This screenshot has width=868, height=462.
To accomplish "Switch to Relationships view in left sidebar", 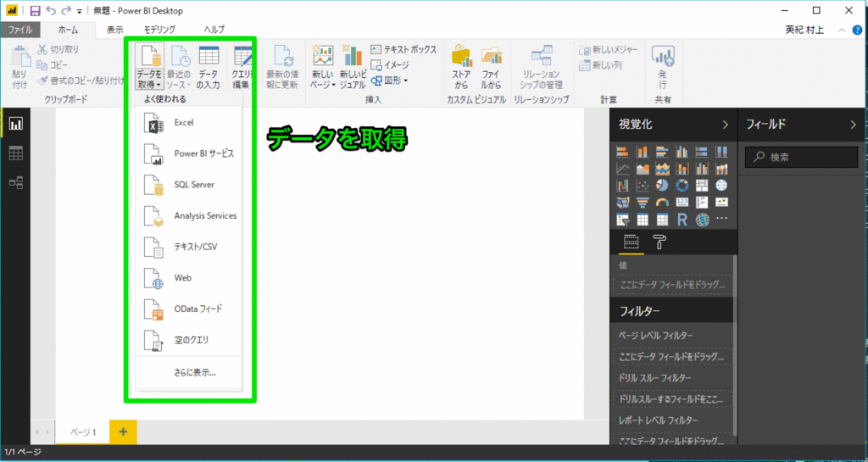I will 15,182.
